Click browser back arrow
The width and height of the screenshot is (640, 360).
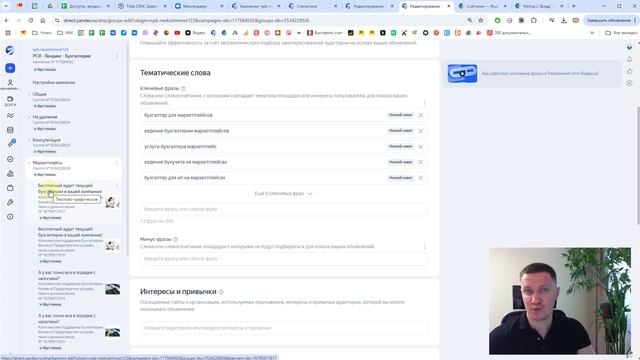coord(7,20)
